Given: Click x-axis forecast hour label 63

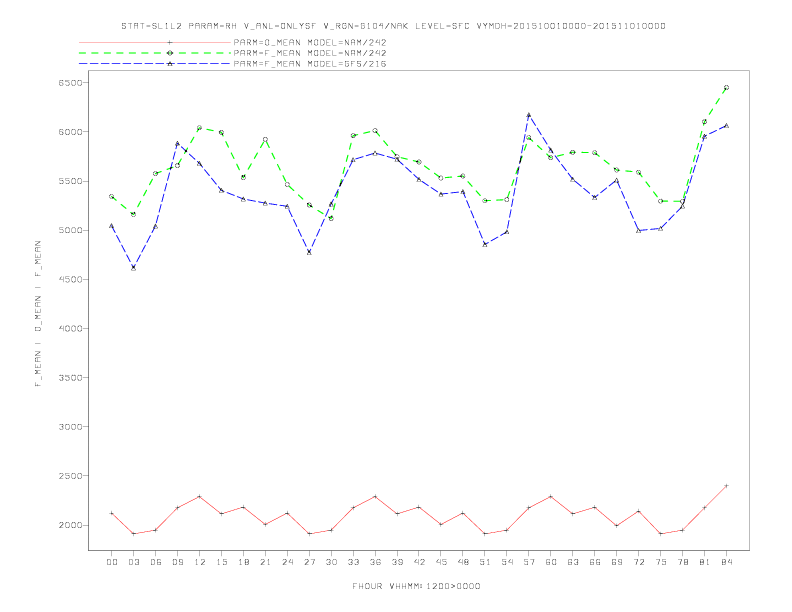Looking at the screenshot, I should (573, 562).
